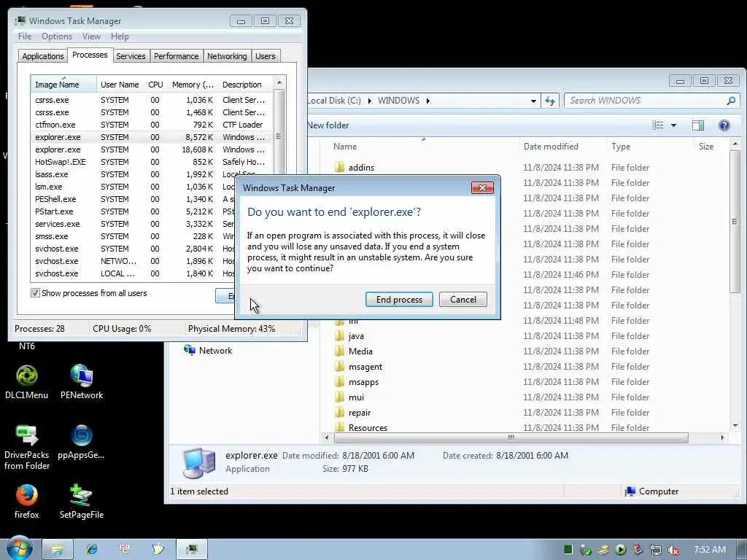Switch to the Applications tab

tap(43, 56)
